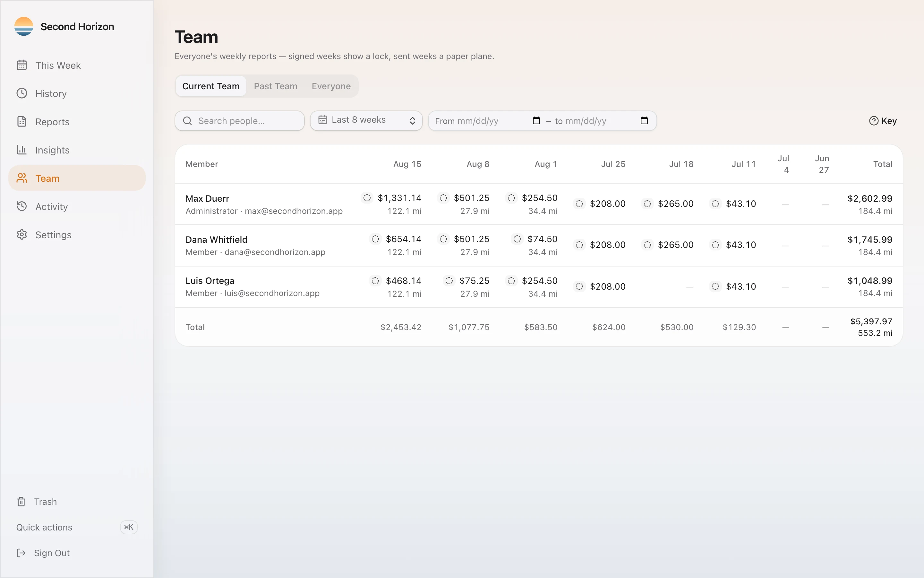This screenshot has width=924, height=578.
Task: Click the Key help question icon
Action: click(x=874, y=121)
